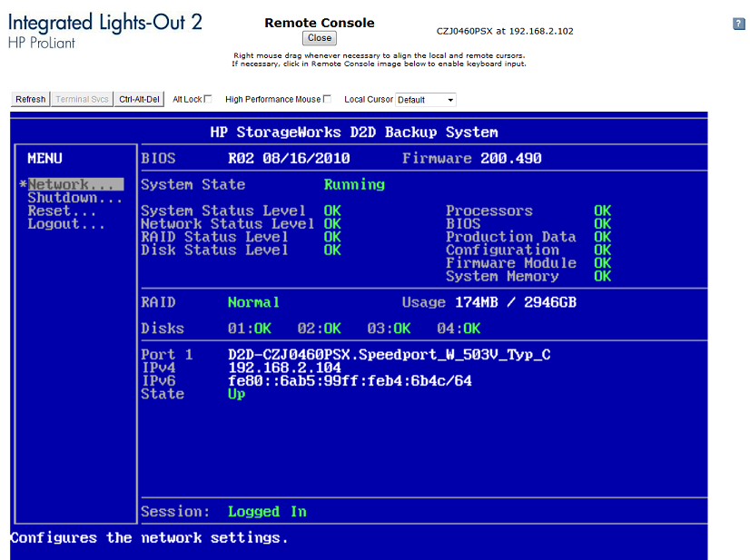Click the MENU heading in the console
This screenshot has width=750, height=560.
coord(44,158)
